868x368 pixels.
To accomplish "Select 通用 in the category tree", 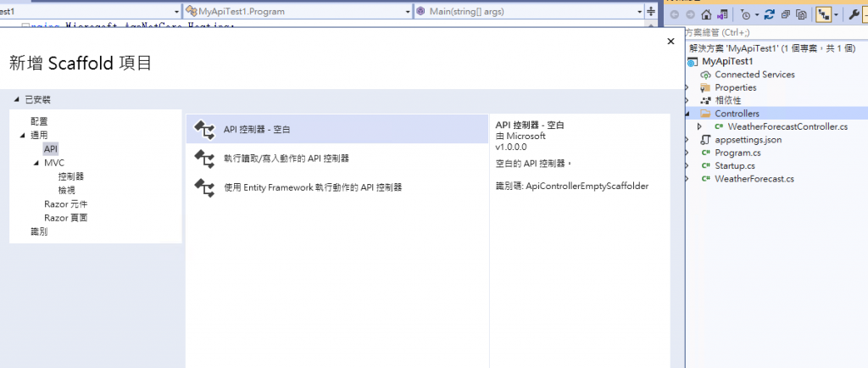I will 39,135.
